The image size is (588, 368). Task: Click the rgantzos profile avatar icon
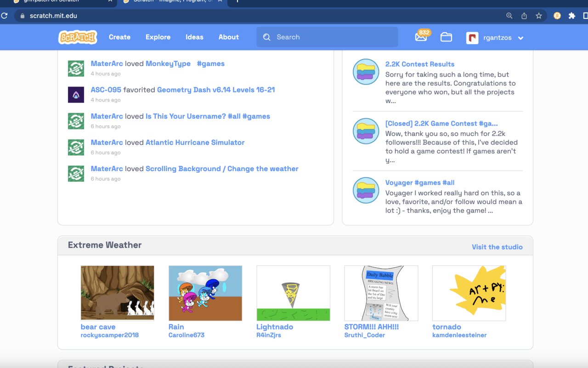(x=472, y=37)
